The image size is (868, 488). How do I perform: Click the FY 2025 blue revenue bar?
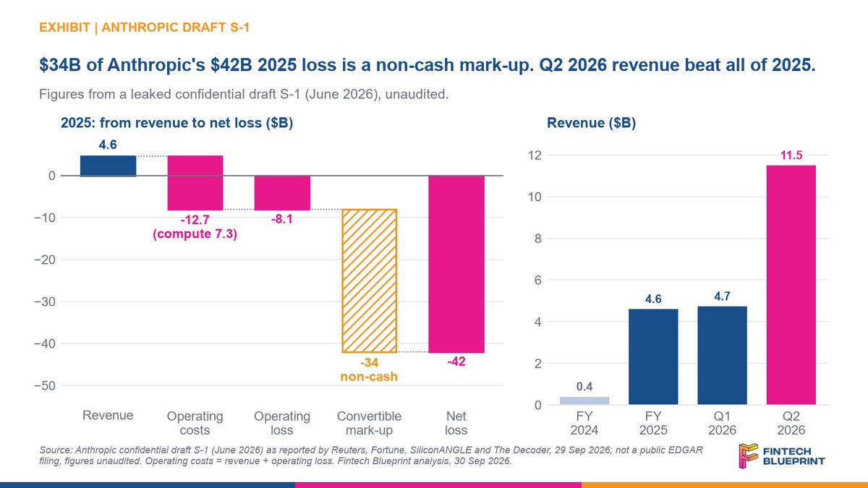[652, 357]
